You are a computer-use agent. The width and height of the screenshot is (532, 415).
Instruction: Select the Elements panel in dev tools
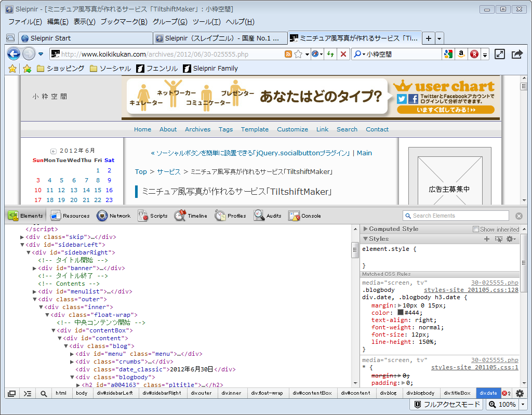click(x=25, y=216)
